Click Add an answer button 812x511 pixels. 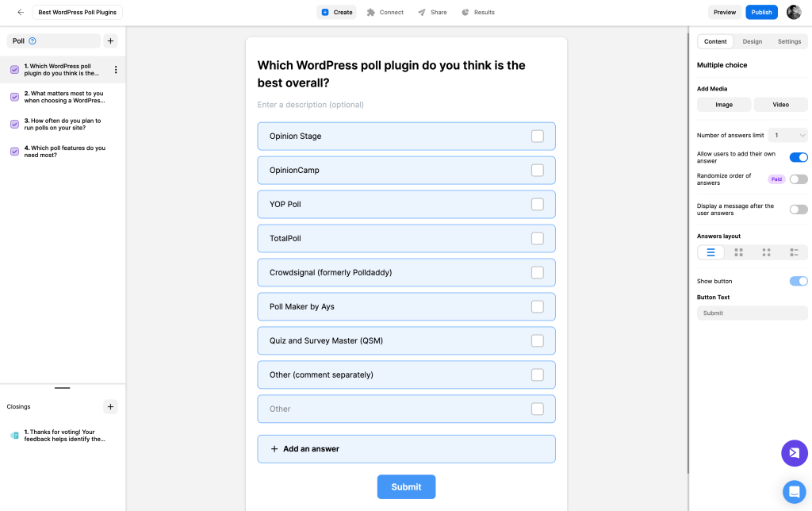[x=406, y=449]
